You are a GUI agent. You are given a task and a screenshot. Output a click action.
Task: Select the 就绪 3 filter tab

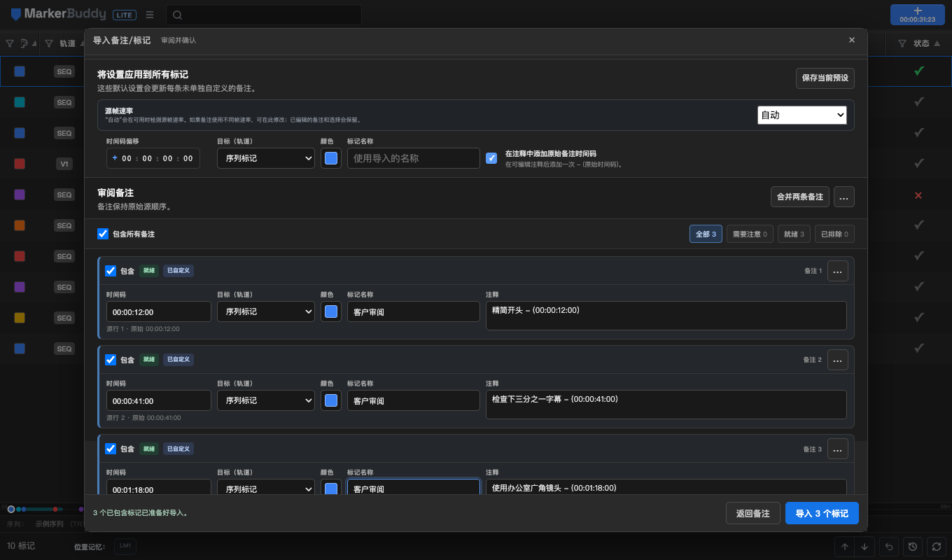794,234
